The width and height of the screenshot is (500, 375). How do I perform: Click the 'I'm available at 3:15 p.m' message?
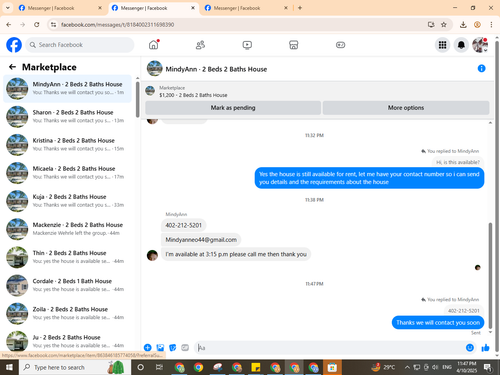[236, 254]
